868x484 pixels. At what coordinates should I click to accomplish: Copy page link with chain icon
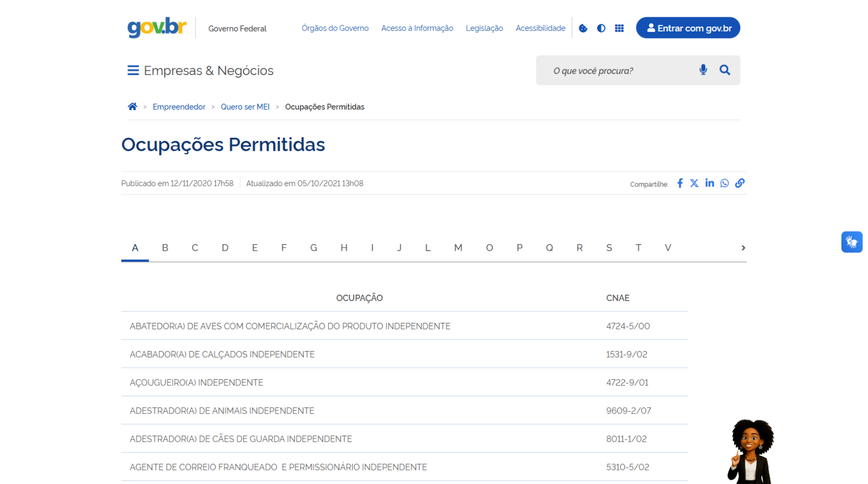(740, 183)
